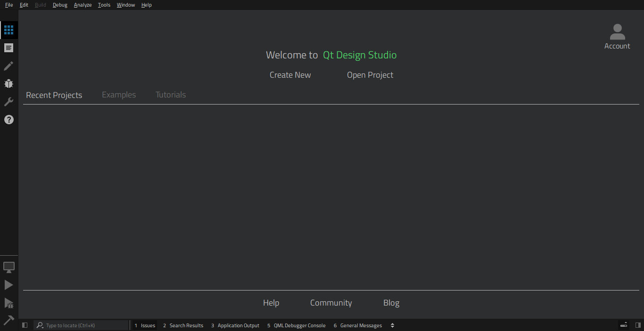Switch to the Examples tab
Viewport: 644px width, 331px height.
tap(118, 95)
